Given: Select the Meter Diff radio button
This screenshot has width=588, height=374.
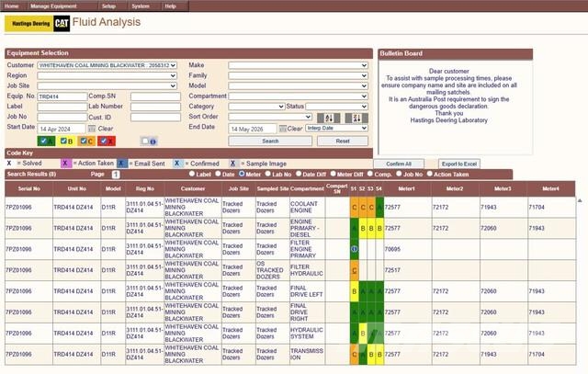Looking at the screenshot, I should pos(333,174).
